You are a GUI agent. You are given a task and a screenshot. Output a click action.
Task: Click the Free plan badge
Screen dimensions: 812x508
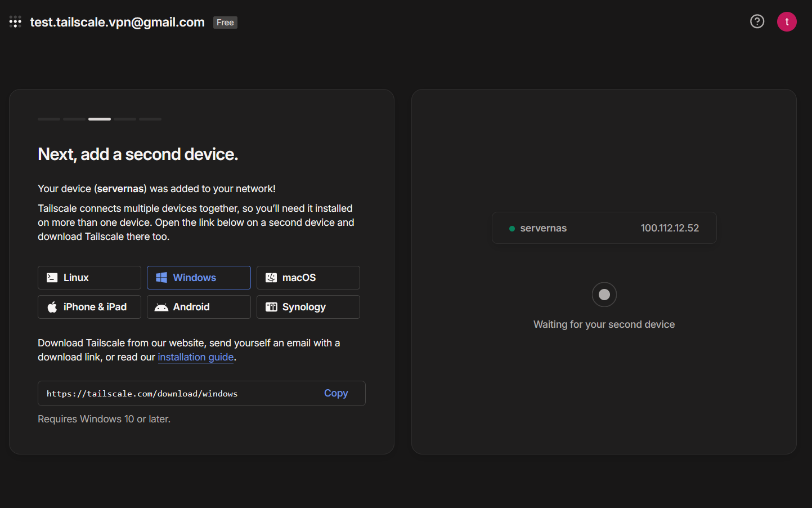(x=225, y=23)
